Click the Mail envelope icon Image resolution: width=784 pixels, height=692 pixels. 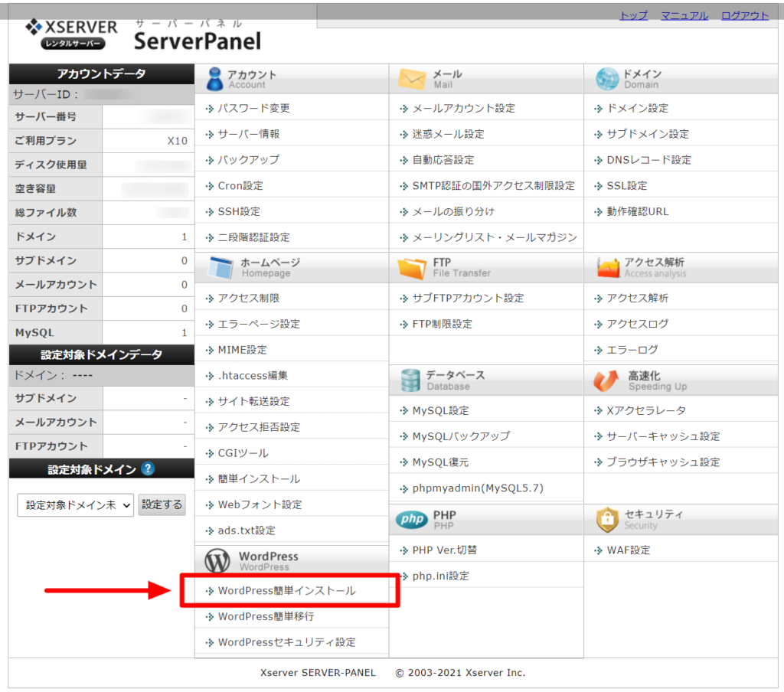[412, 79]
